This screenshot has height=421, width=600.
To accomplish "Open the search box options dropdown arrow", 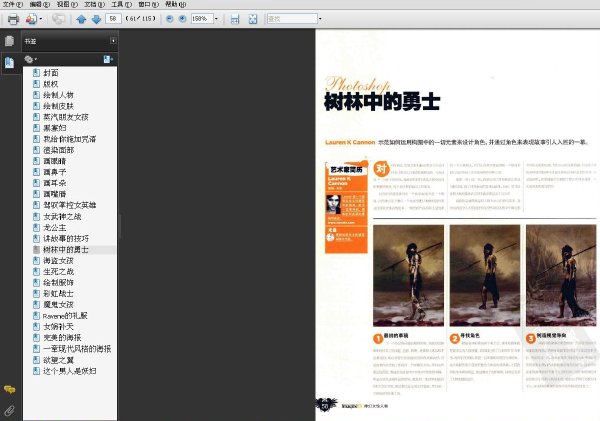I will (x=320, y=18).
